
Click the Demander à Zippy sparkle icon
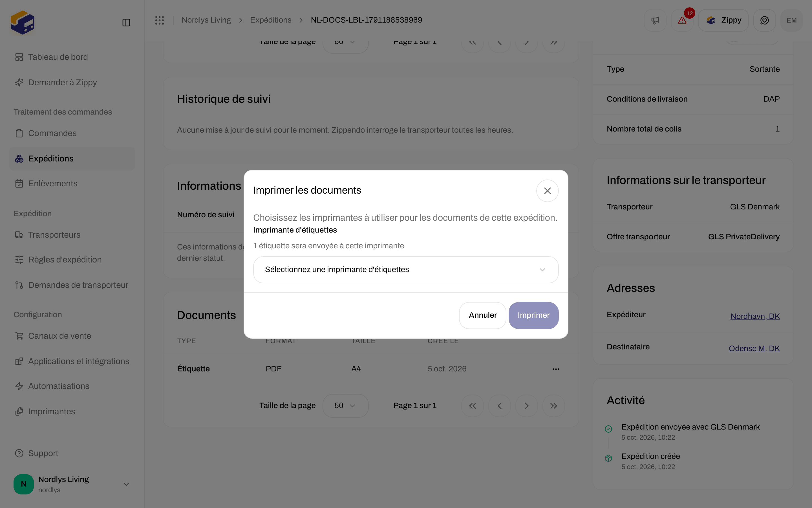click(19, 82)
